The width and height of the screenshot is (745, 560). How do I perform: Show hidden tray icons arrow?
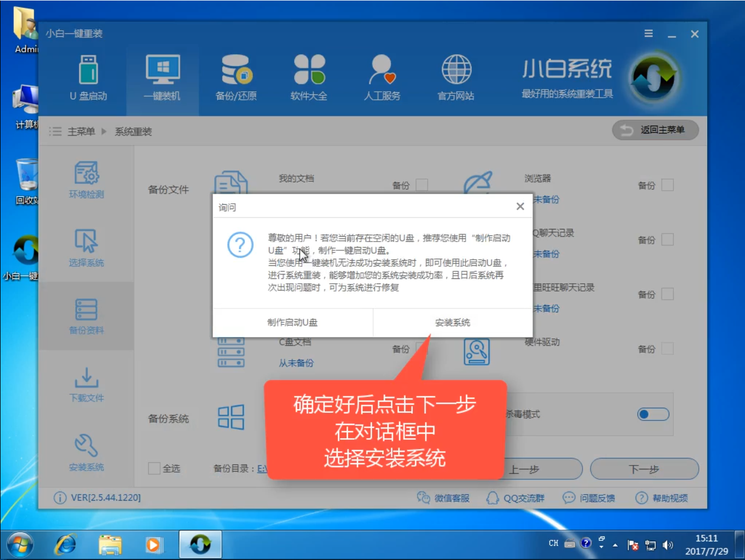(x=615, y=545)
